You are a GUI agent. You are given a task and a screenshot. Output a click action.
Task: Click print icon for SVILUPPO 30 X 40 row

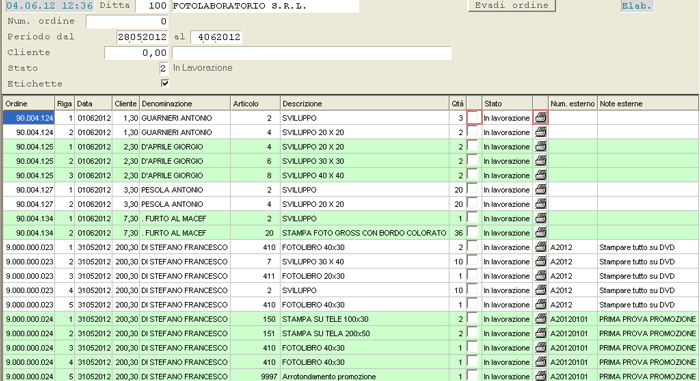(541, 261)
